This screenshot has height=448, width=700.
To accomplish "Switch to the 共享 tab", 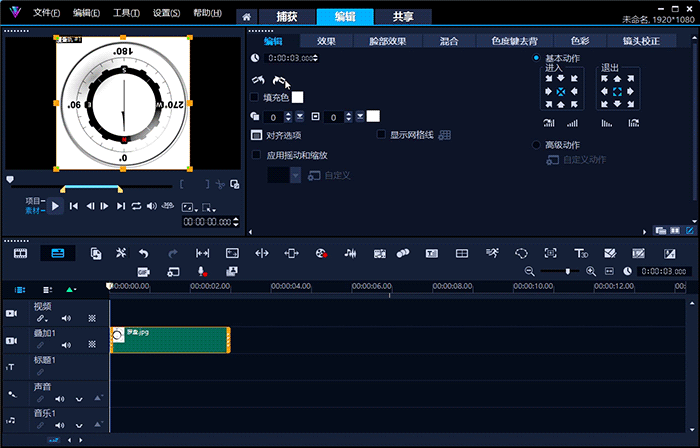I will point(403,17).
